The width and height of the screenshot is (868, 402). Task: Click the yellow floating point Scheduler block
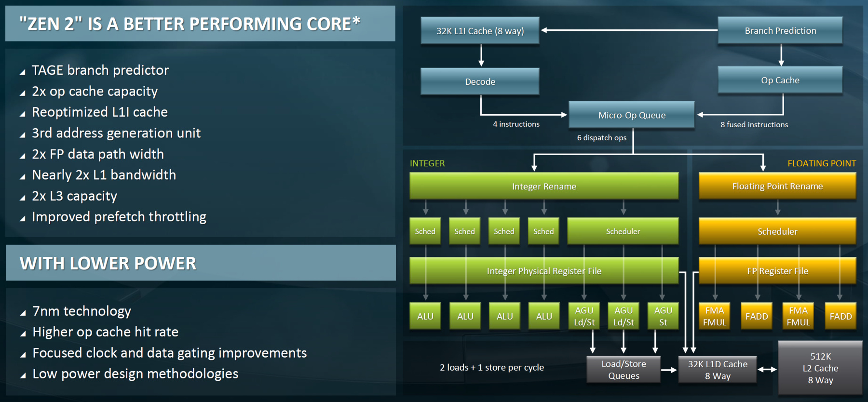777,231
